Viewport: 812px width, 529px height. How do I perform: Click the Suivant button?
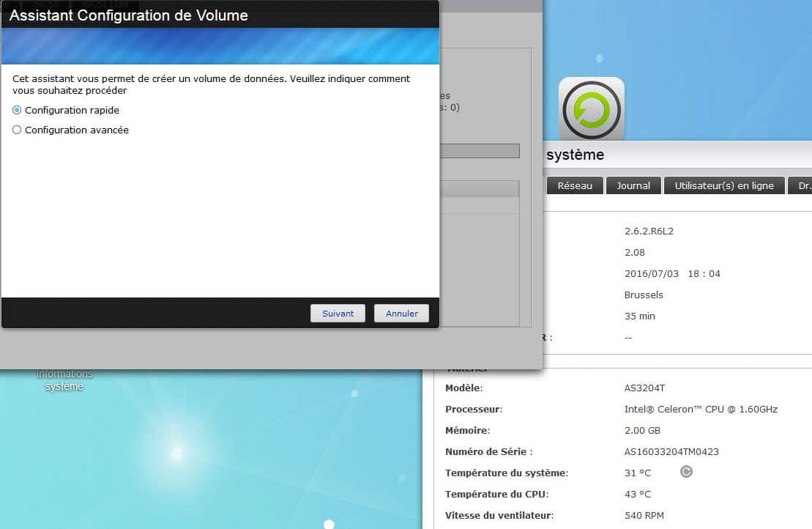[338, 314]
